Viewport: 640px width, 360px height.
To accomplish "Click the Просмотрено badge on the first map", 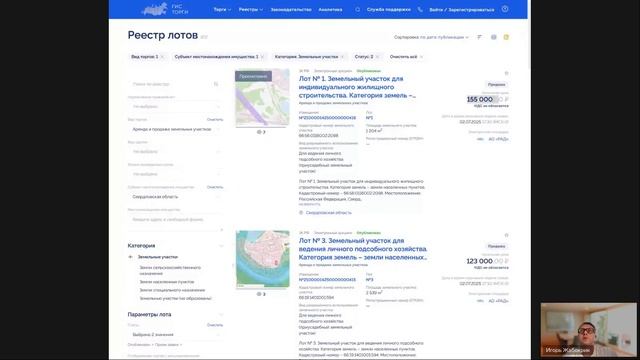I will 253,76.
